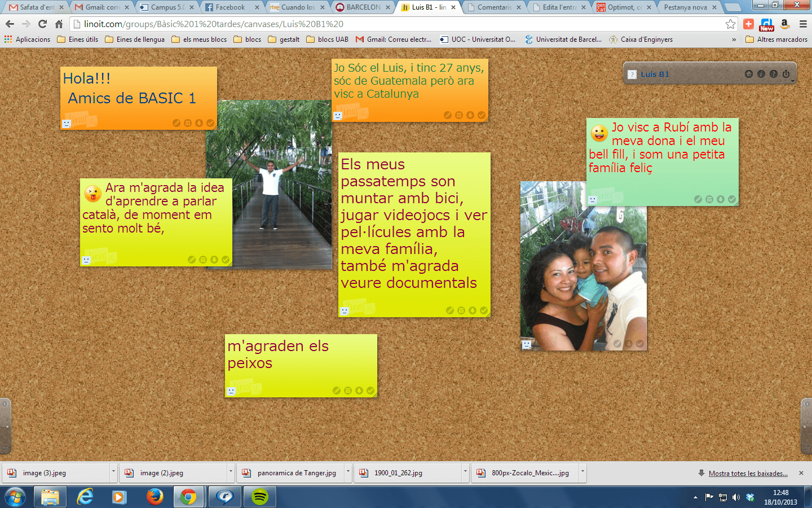Click the home icon in Luis B1 panel
Screen dimensions: 812x508
click(x=749, y=74)
